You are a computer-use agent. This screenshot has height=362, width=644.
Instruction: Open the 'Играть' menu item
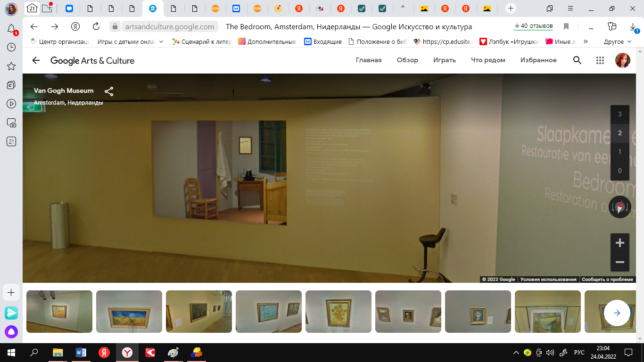(445, 60)
